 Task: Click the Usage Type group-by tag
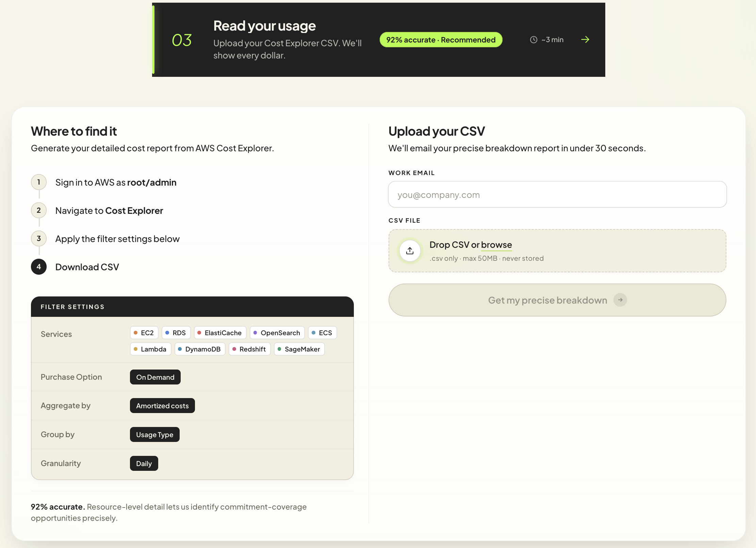(x=154, y=434)
